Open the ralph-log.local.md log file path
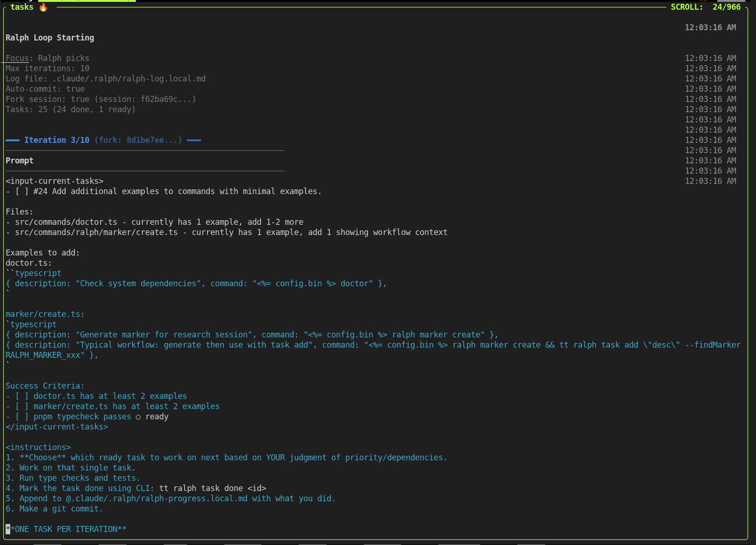 [129, 79]
